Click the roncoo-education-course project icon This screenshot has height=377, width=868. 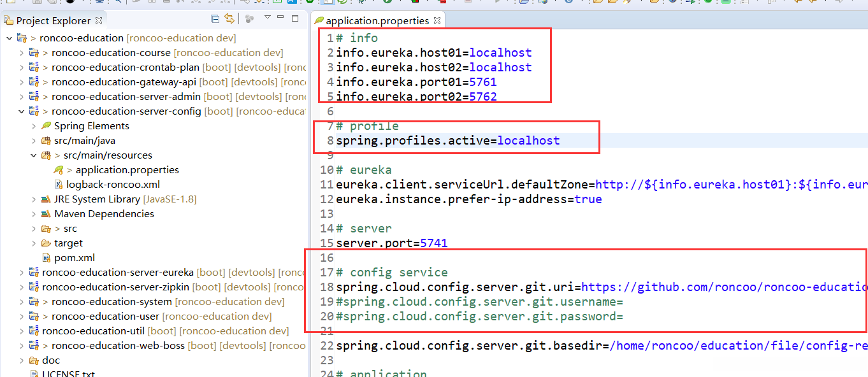point(34,52)
